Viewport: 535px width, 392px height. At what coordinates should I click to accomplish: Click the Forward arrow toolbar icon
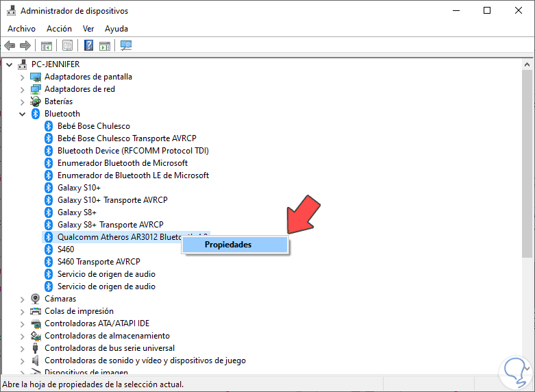[25, 45]
